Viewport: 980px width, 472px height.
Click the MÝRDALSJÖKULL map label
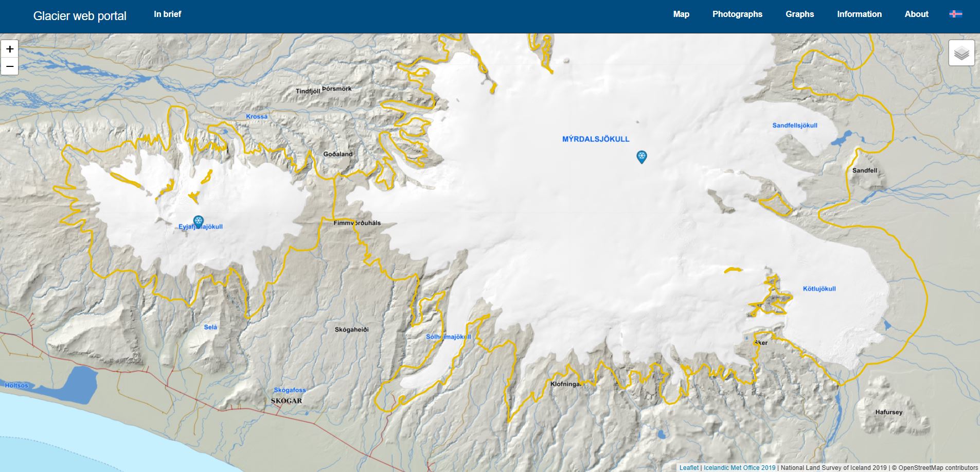[x=595, y=139]
